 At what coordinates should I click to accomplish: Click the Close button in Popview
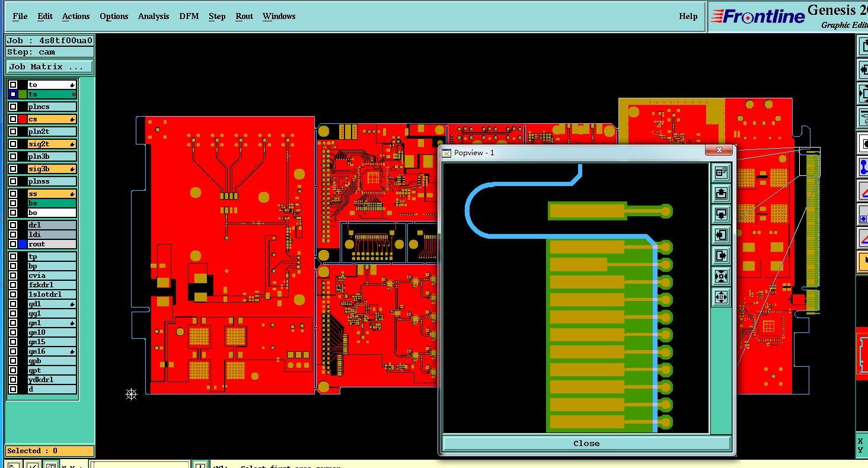(x=586, y=443)
